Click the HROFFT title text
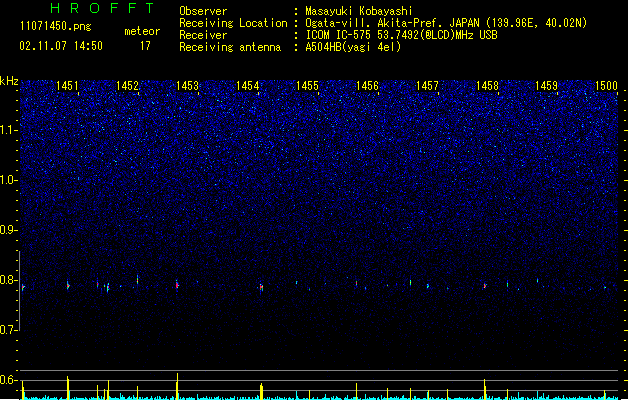629x400 pixels. click(x=102, y=8)
